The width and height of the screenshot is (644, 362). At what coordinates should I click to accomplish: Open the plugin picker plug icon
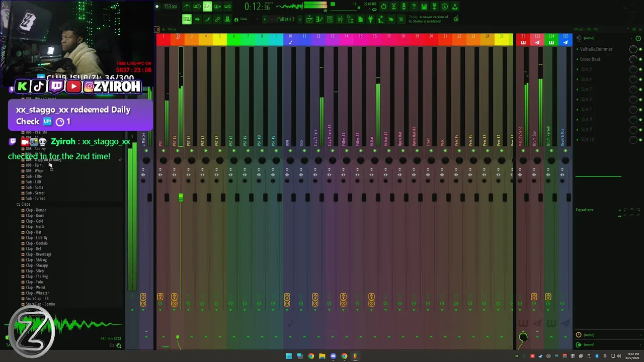(x=370, y=19)
